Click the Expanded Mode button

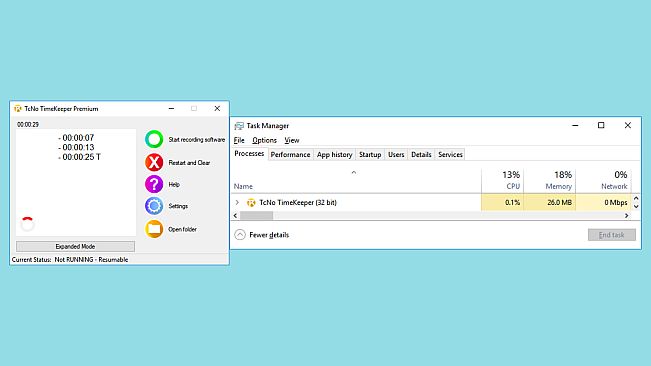(75, 246)
